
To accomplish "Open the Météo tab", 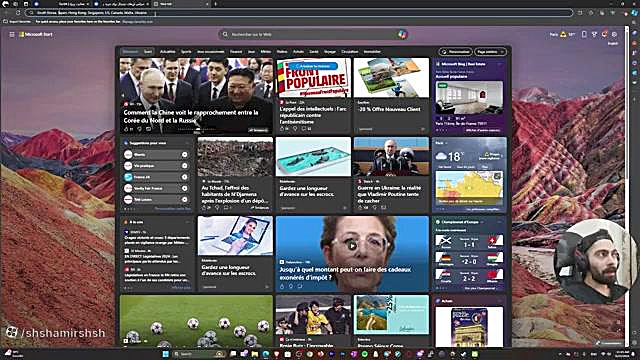I will click(266, 52).
